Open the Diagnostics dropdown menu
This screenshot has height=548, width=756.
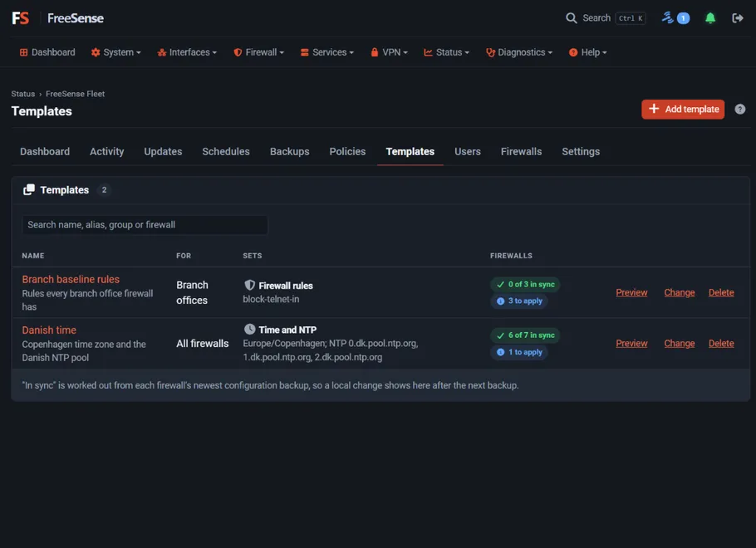pyautogui.click(x=519, y=52)
